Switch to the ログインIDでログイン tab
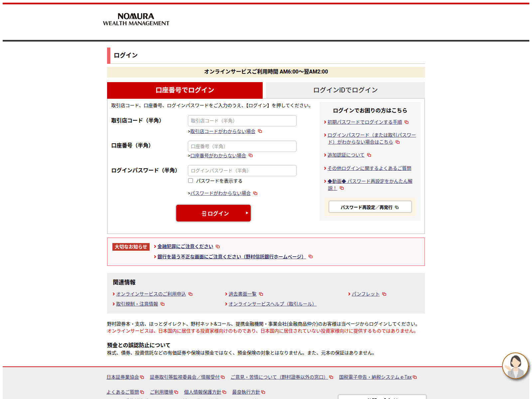Image resolution: width=532 pixels, height=399 pixels. coord(345,90)
